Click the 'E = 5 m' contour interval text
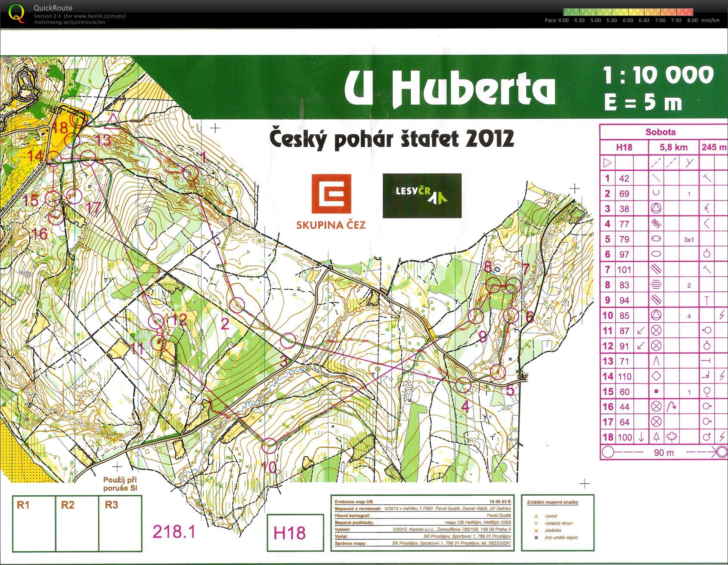This screenshot has height=565, width=728. (643, 102)
